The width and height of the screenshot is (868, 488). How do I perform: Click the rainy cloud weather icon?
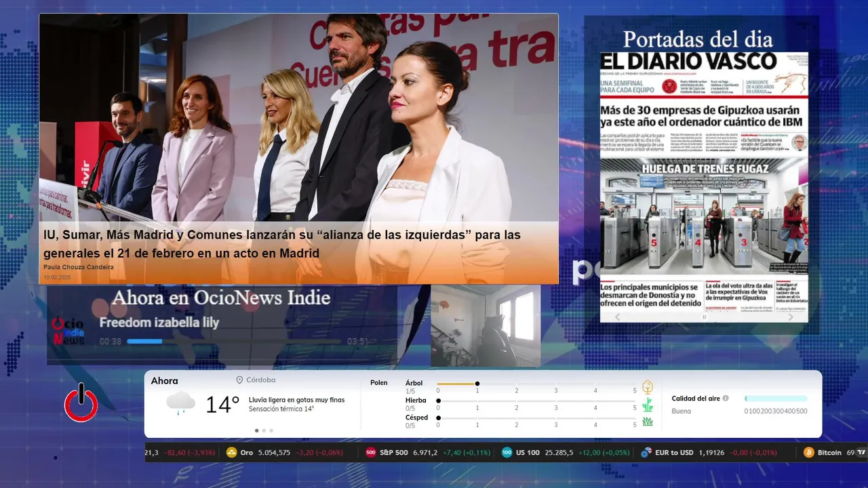click(x=180, y=404)
